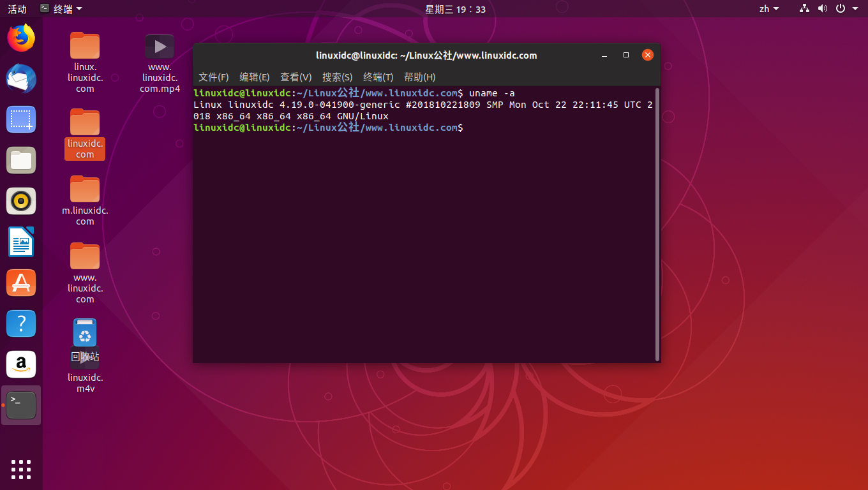
Task: Click 活动 to show the Activities overview
Action: (x=17, y=8)
